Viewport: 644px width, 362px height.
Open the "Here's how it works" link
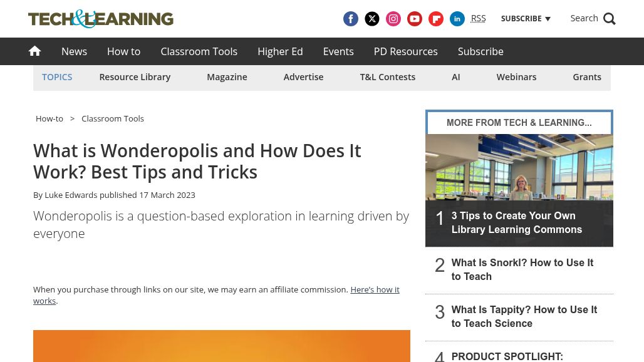[x=375, y=290]
